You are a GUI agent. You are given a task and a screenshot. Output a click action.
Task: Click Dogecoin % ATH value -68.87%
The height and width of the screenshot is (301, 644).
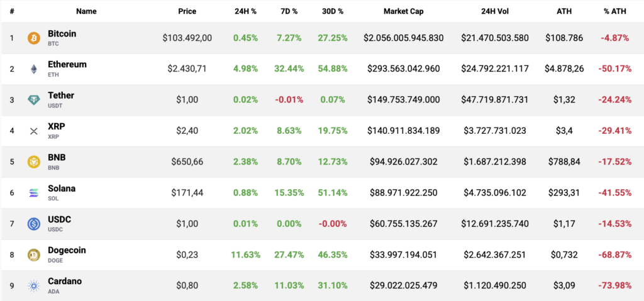[x=615, y=254]
